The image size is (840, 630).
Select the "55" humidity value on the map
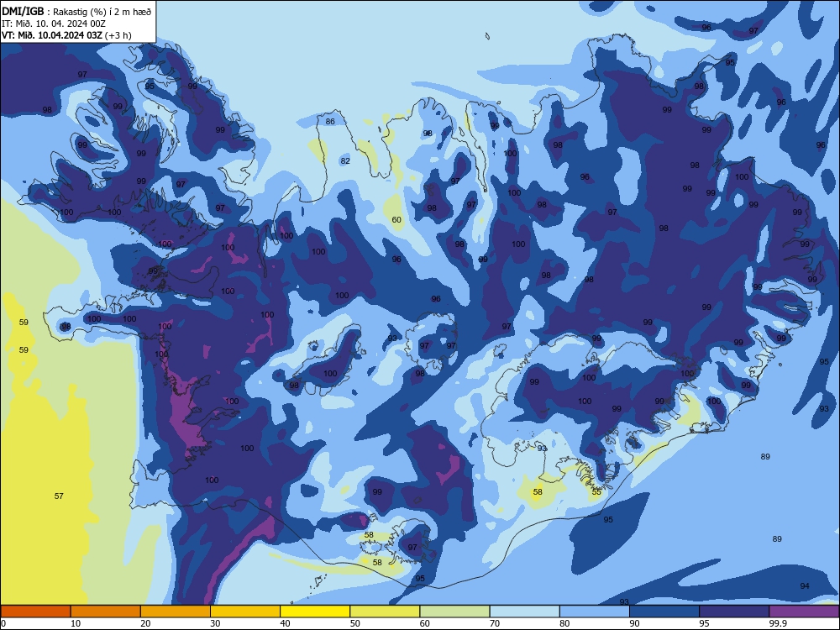click(596, 491)
